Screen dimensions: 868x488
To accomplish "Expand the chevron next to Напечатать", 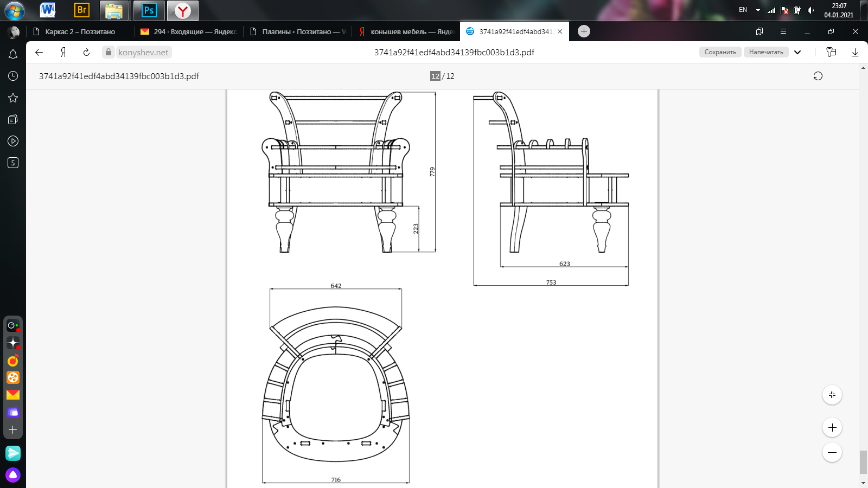I will click(x=797, y=52).
